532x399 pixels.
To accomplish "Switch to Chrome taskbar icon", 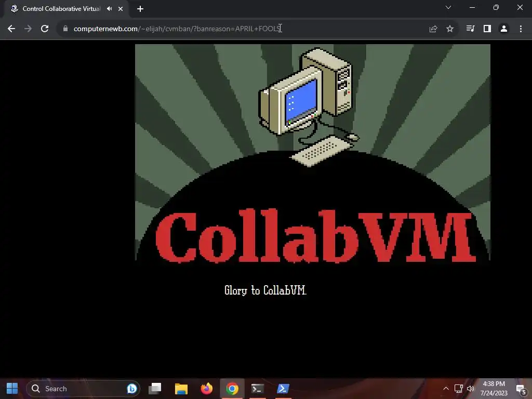I will [232, 389].
